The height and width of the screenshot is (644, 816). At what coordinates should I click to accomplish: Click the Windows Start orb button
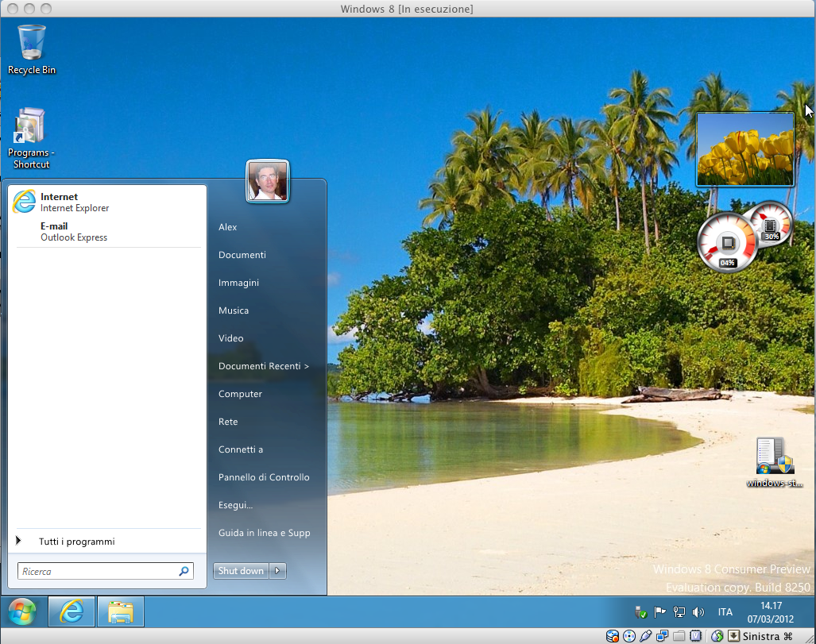pyautogui.click(x=23, y=612)
